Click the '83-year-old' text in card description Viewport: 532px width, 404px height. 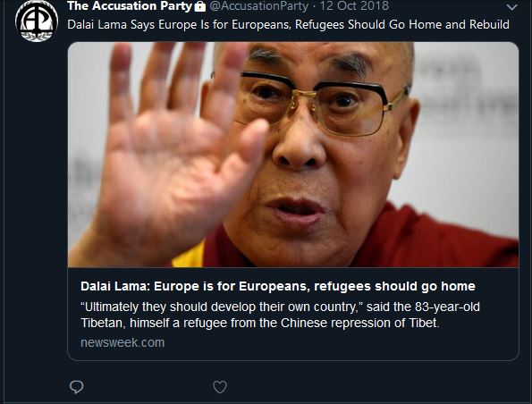447,307
